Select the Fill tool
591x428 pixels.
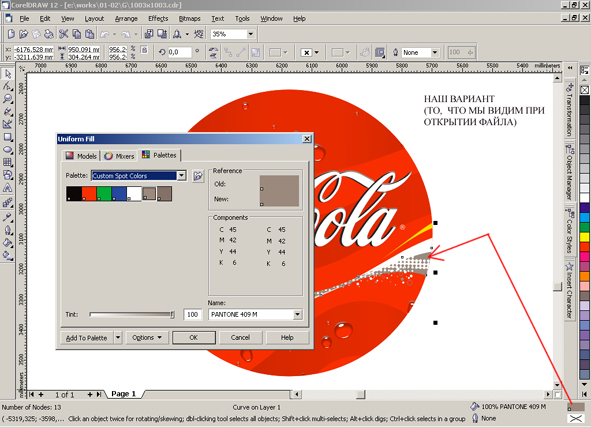click(8, 243)
